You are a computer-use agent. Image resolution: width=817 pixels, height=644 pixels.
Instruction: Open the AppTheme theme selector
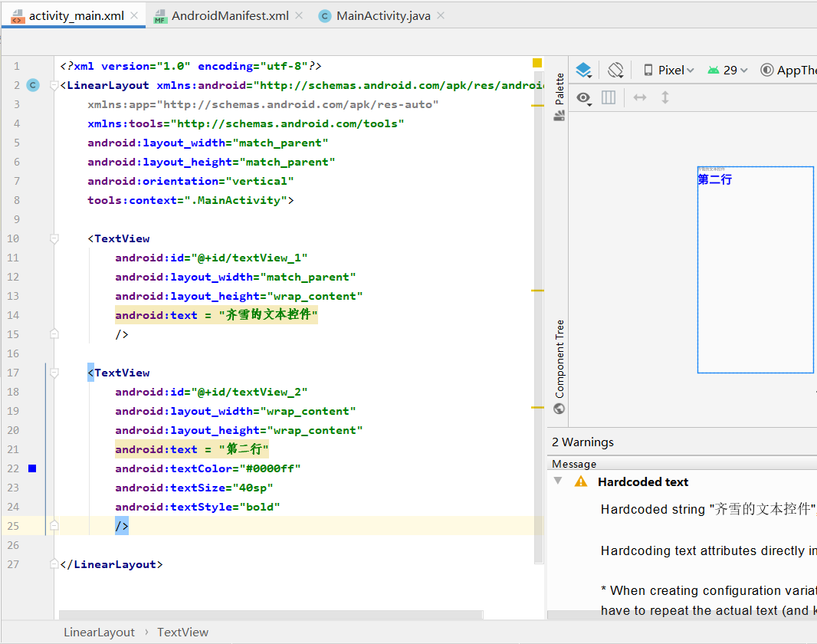coord(789,70)
